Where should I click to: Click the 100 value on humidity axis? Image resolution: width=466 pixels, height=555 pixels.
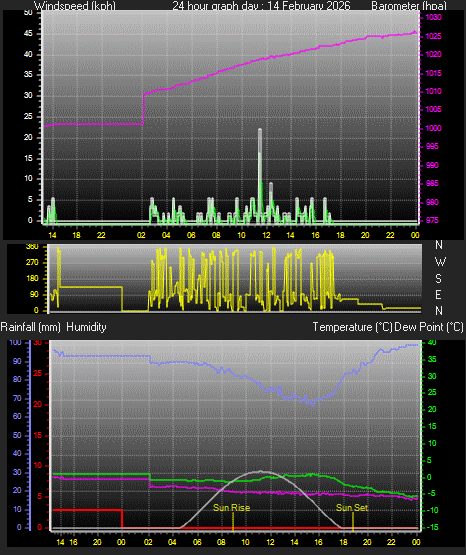[15, 343]
